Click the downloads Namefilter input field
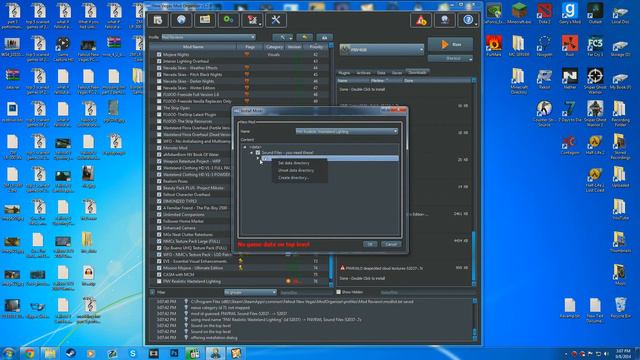This screenshot has width=640, height=360. pos(427,292)
